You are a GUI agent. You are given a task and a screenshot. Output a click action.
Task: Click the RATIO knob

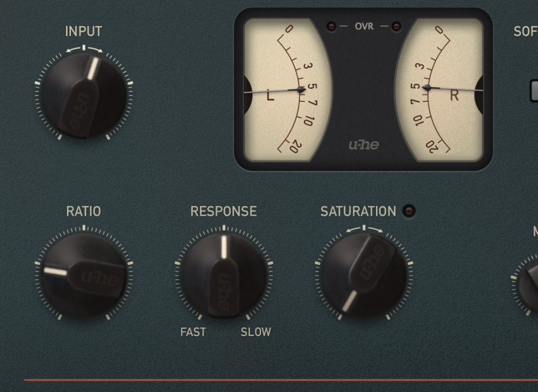84,276
